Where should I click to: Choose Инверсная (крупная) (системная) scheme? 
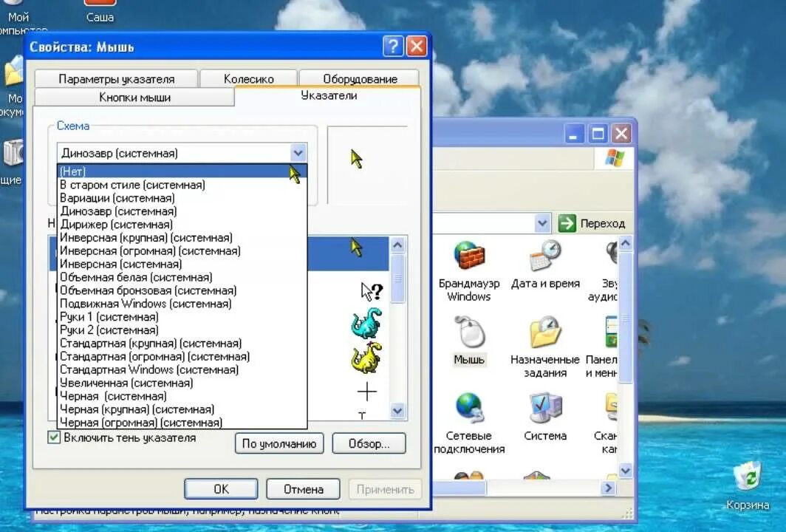pos(182,238)
